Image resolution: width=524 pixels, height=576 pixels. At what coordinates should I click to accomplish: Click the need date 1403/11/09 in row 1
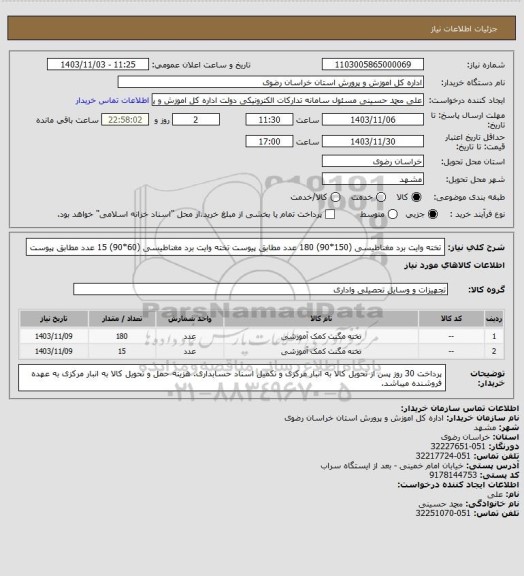(54, 336)
